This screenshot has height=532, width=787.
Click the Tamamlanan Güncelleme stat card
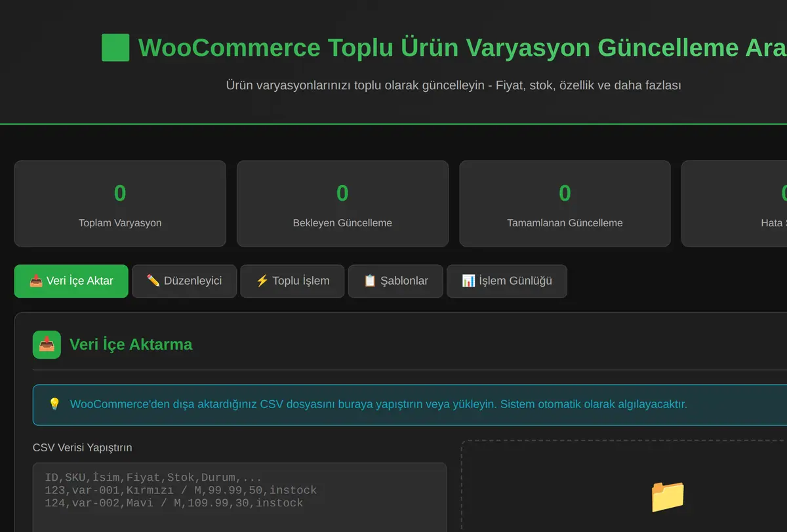click(565, 203)
